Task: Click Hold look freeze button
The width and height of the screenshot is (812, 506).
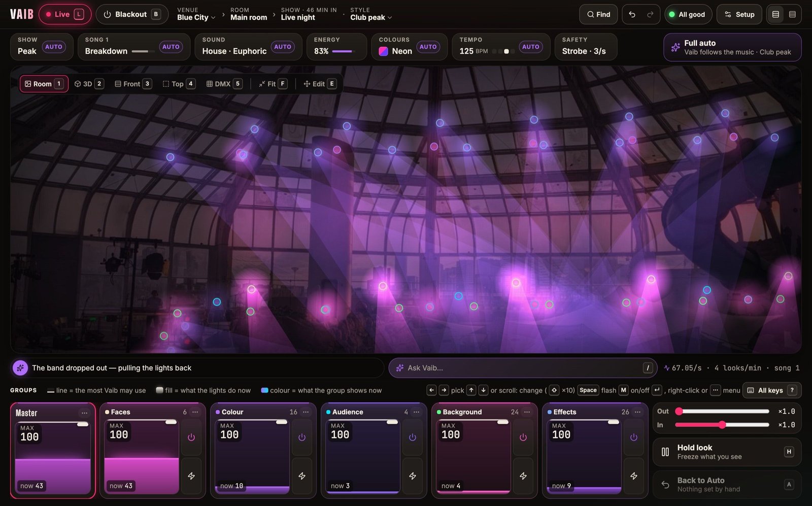Action: [x=727, y=452]
